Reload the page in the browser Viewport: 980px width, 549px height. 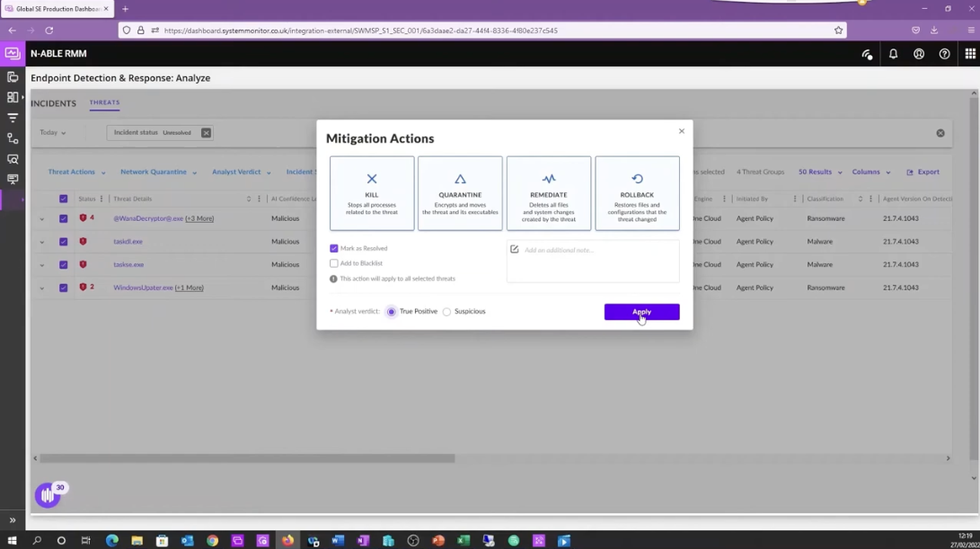coord(49,30)
